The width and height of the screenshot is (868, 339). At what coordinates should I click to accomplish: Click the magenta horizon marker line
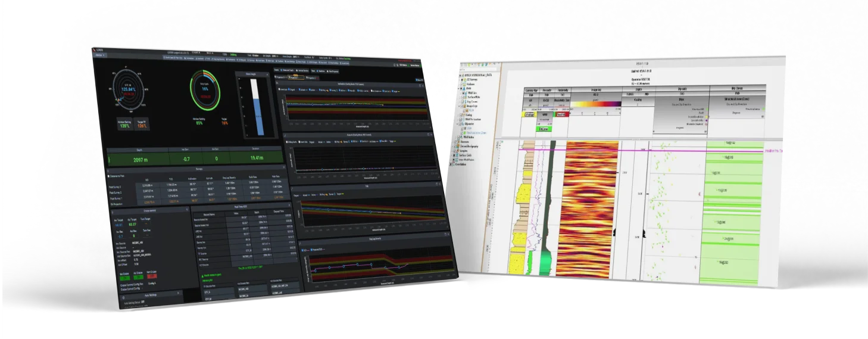click(631, 150)
